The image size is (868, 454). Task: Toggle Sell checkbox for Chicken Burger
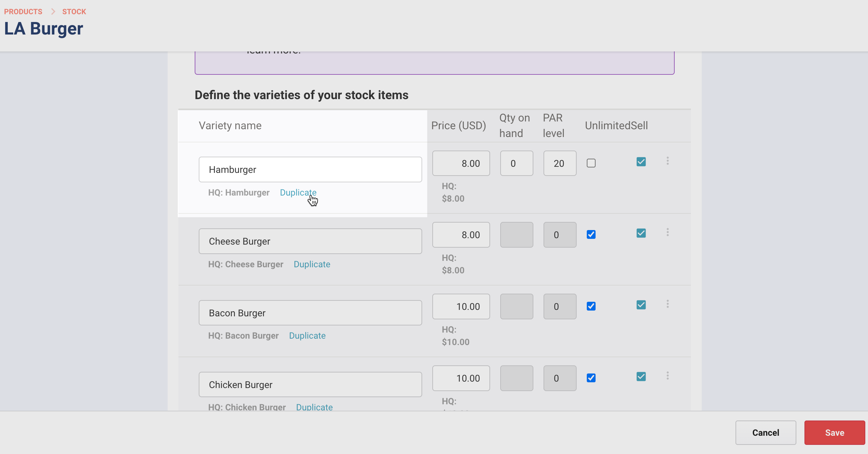coord(641,377)
